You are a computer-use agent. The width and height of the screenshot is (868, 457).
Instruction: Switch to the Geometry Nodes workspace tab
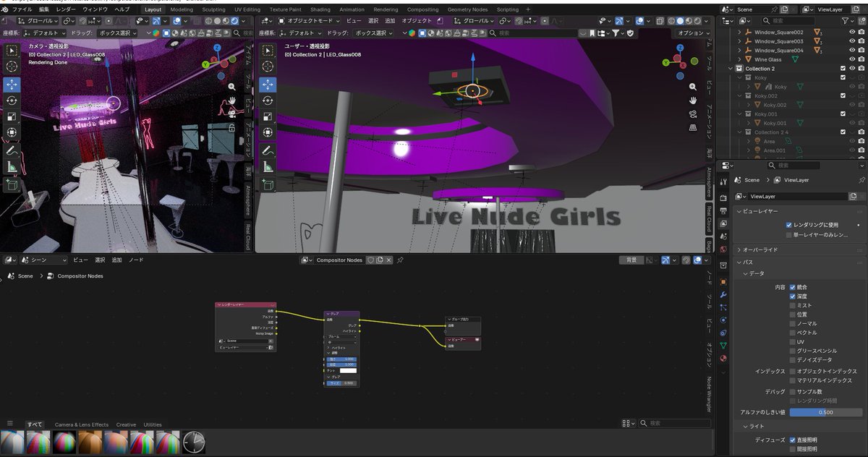coord(467,9)
